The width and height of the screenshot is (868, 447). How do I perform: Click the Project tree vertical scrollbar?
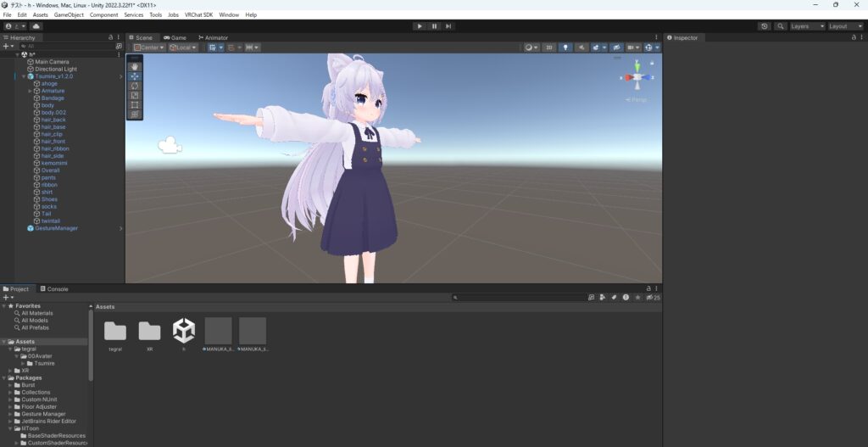91,345
